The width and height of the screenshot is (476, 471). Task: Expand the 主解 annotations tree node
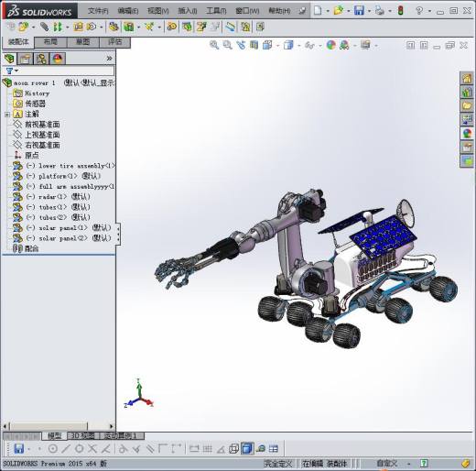click(x=7, y=115)
